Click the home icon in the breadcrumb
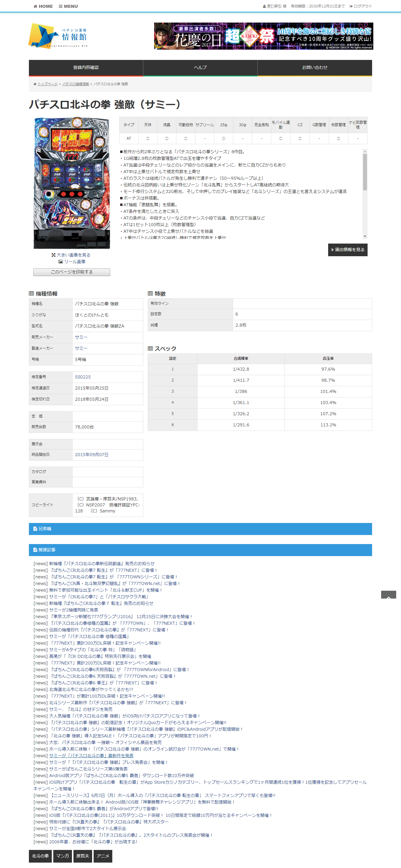Image resolution: width=401 pixels, height=868 pixels. pos(35,84)
